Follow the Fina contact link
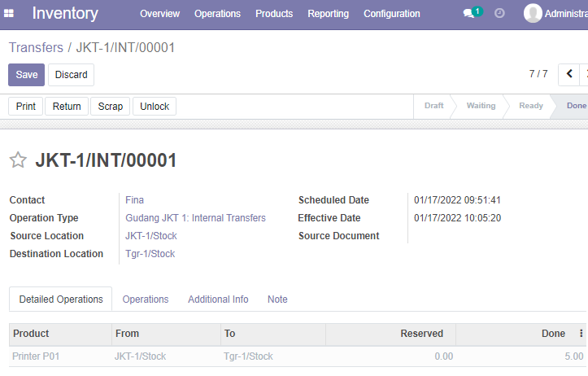 tap(135, 200)
